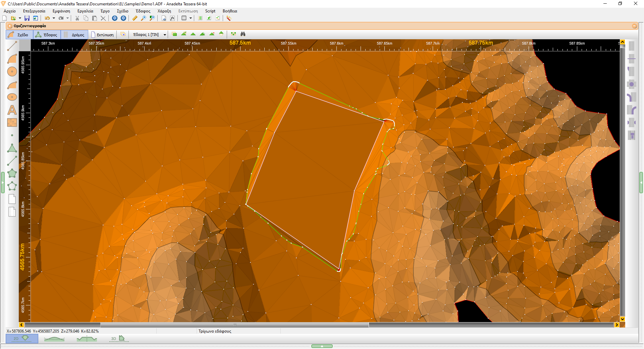Screen dimensions: 644x349
Task: Select the filled pentagon terrain boundary tool
Action: [12, 173]
